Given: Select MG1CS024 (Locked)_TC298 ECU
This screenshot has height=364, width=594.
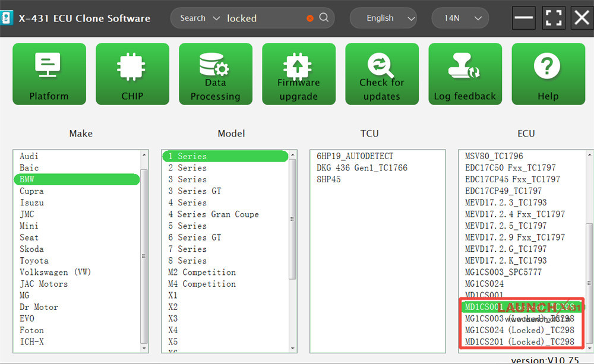Looking at the screenshot, I should pos(520,330).
